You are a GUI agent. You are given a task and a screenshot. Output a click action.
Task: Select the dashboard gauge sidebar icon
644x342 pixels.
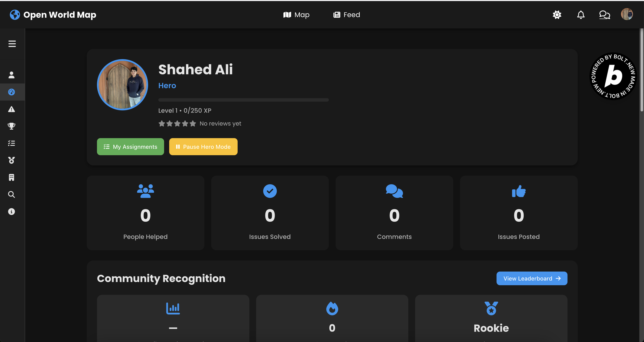[12, 92]
